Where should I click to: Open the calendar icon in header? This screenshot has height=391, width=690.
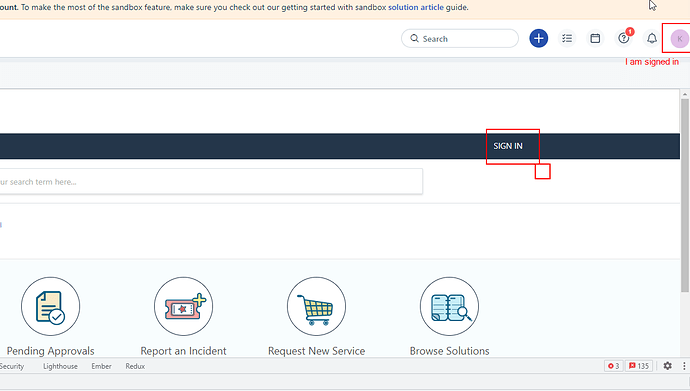click(x=595, y=39)
